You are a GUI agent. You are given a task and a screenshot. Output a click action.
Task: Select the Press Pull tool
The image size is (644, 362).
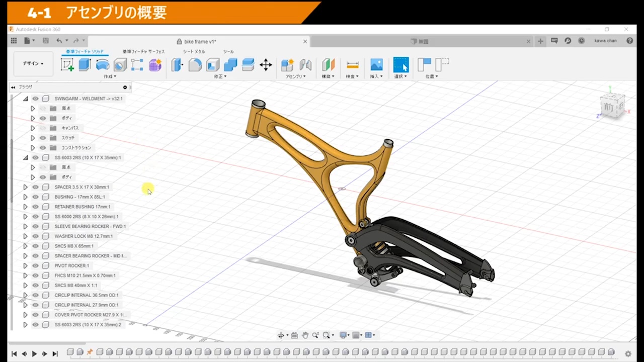(177, 65)
